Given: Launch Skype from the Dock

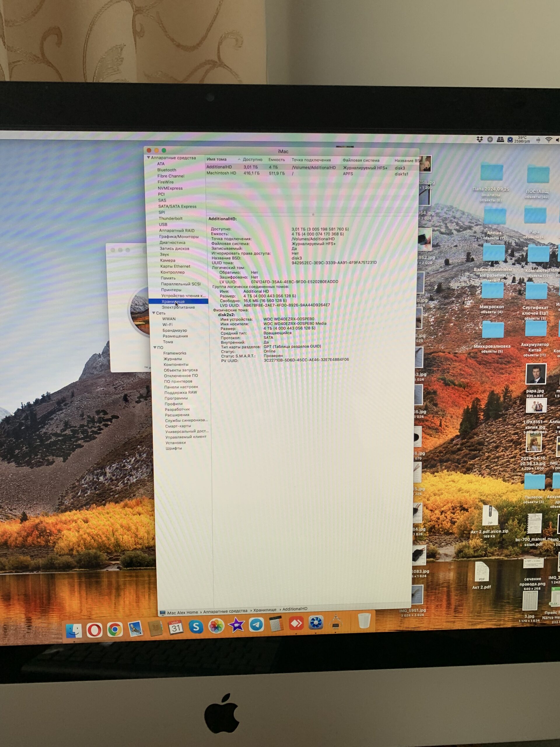Looking at the screenshot, I should (x=196, y=627).
